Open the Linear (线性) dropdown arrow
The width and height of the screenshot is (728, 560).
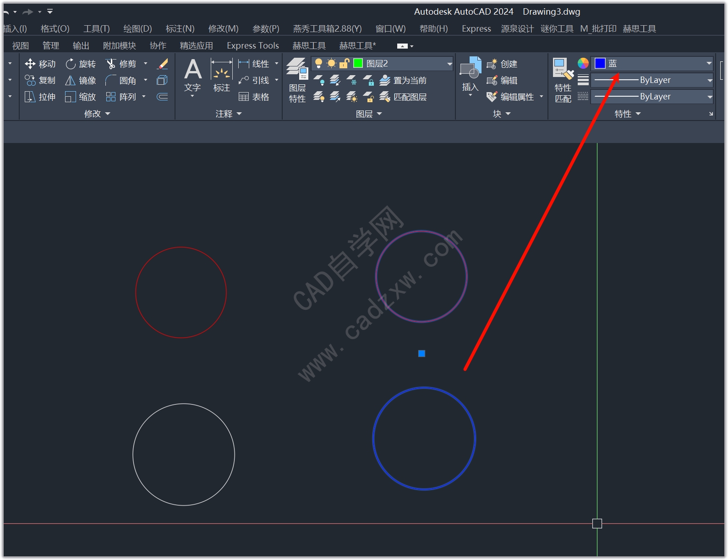(277, 64)
